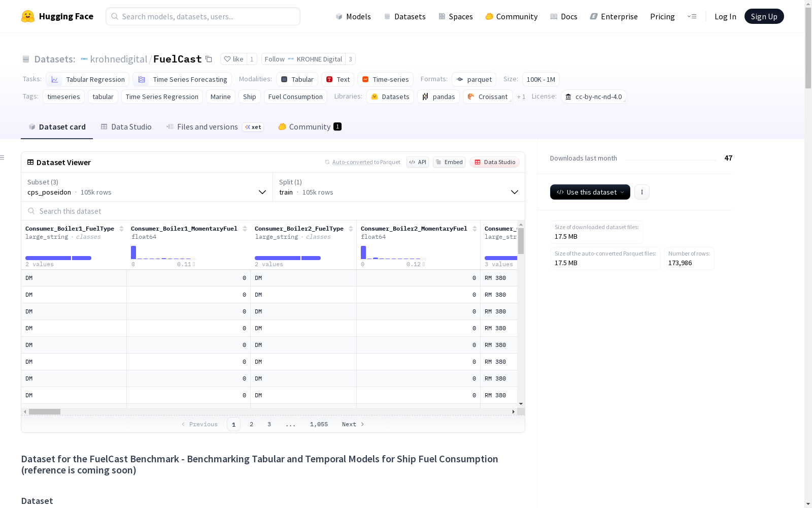Screen dimensions: 812x508
Task: Sort by Consumer_Boiler2_FuelType column
Action: tap(351, 229)
